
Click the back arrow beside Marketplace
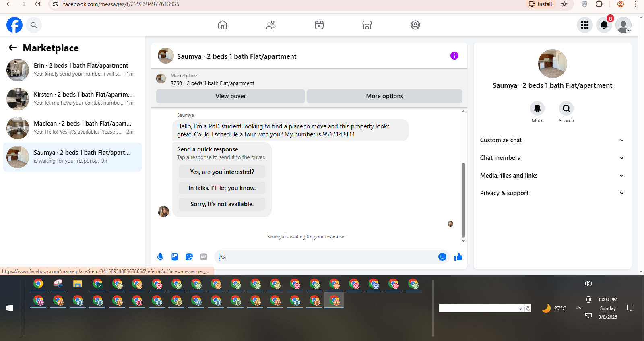[12, 48]
